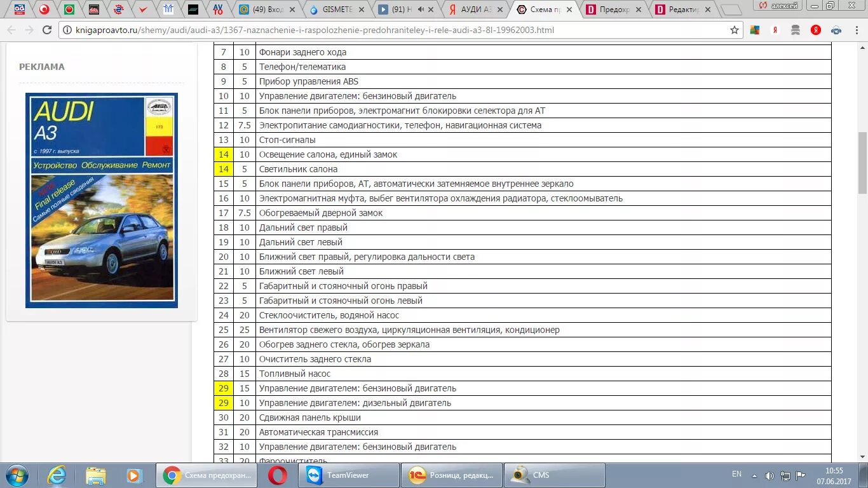Switch to the 1C 'Розница, редакц...' window

pyautogui.click(x=452, y=475)
